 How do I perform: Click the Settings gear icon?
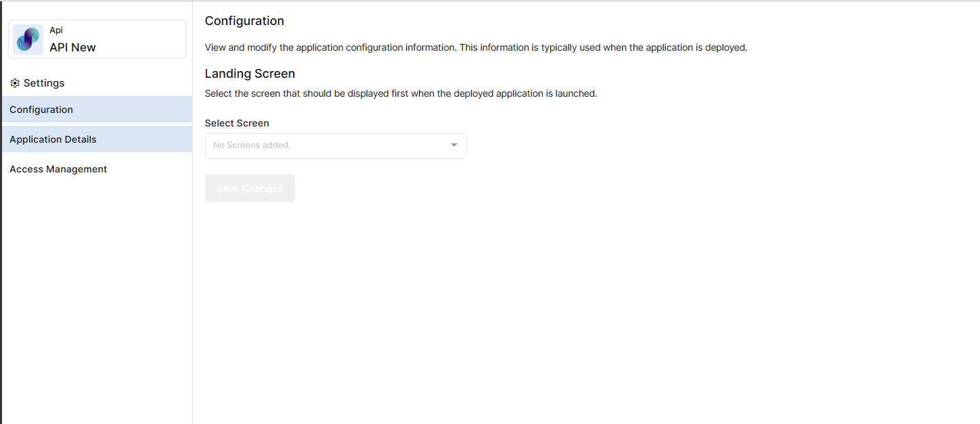tap(15, 83)
